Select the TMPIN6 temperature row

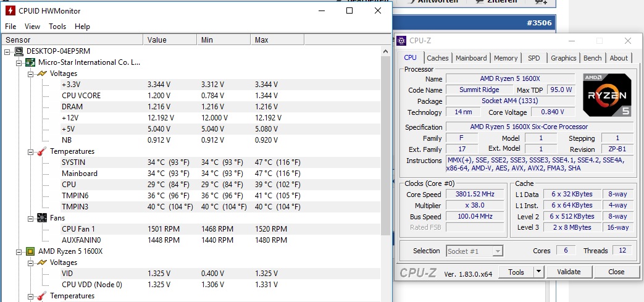coord(220,196)
